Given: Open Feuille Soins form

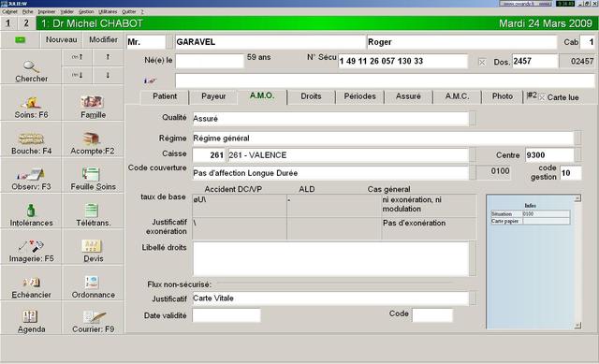Looking at the screenshot, I should [93, 175].
